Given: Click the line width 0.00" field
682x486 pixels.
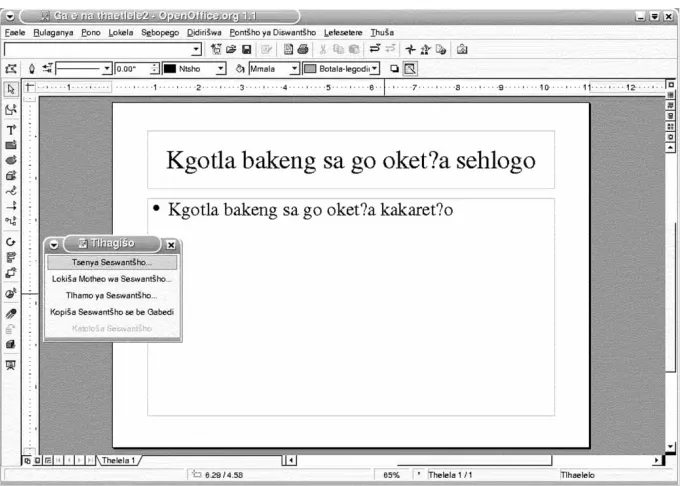Looking at the screenshot, I should pos(133,69).
